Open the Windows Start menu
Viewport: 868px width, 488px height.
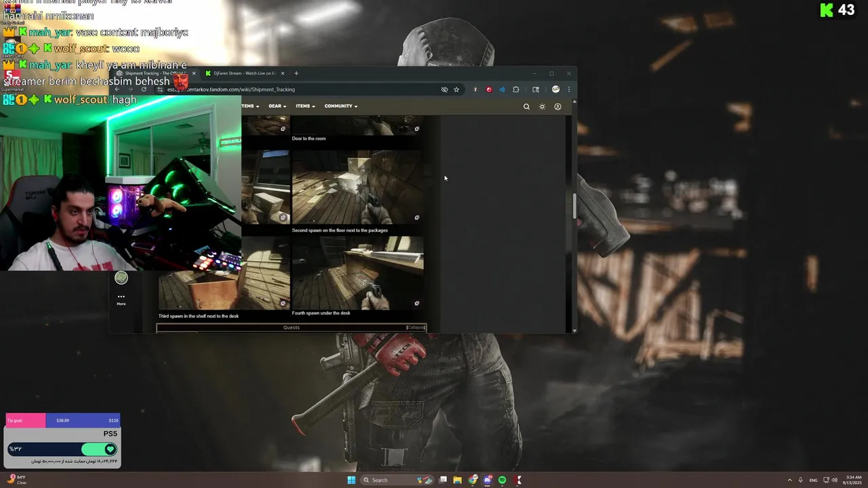[351, 480]
